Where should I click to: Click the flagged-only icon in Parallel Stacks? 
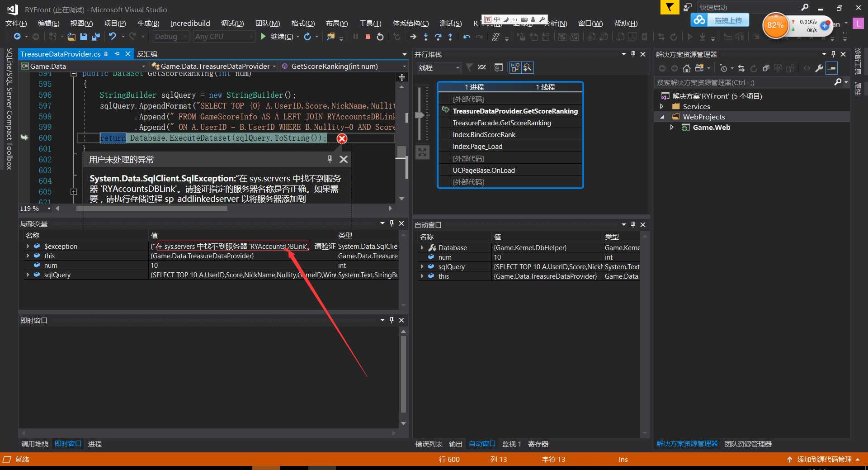[482, 67]
